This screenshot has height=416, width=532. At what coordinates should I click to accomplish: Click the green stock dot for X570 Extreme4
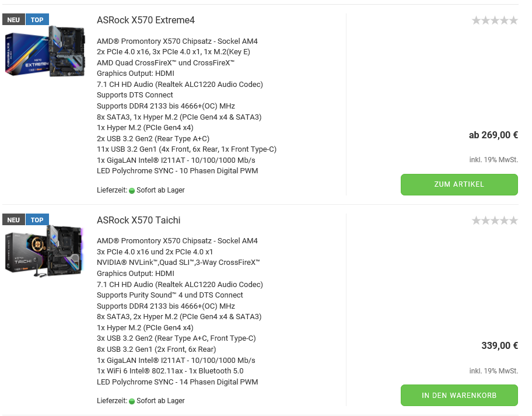[x=132, y=190]
